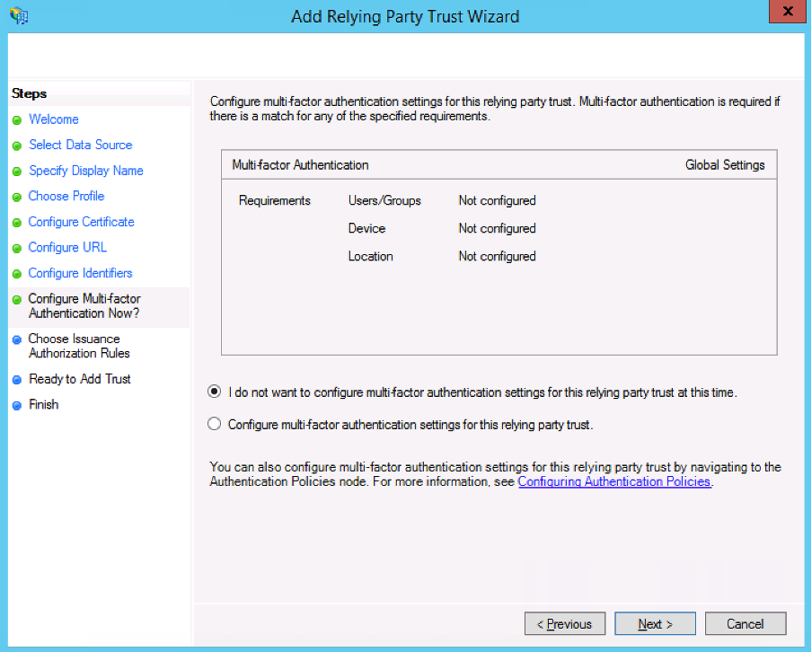Click the green bullet beside Select Data Source
The width and height of the screenshot is (812, 652).
pyautogui.click(x=17, y=145)
